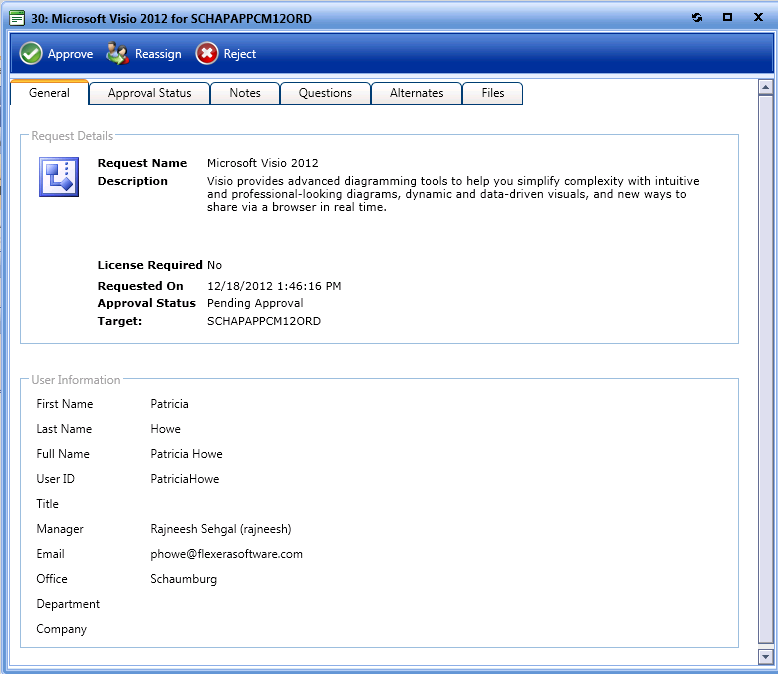Click the red Reject X icon
The image size is (778, 674).
click(x=206, y=54)
